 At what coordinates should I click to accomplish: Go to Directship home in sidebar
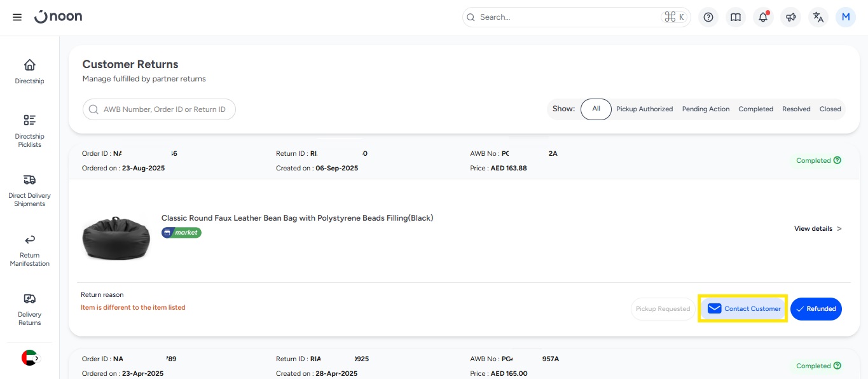pos(29,71)
